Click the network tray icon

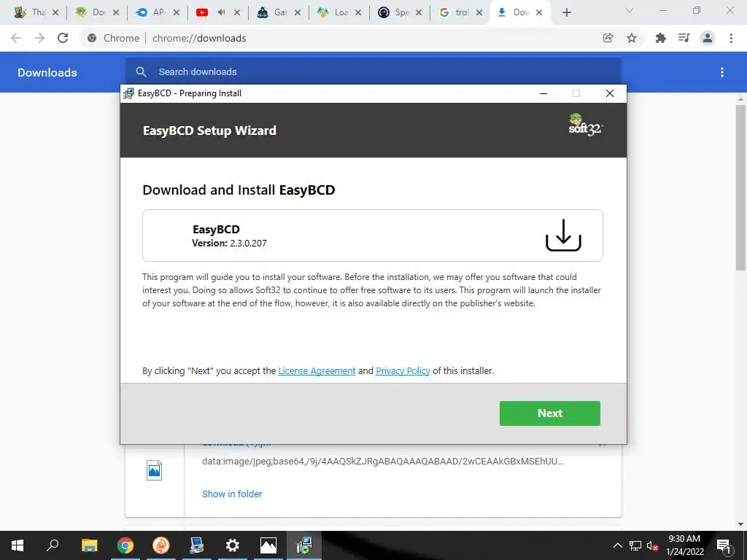(x=635, y=545)
